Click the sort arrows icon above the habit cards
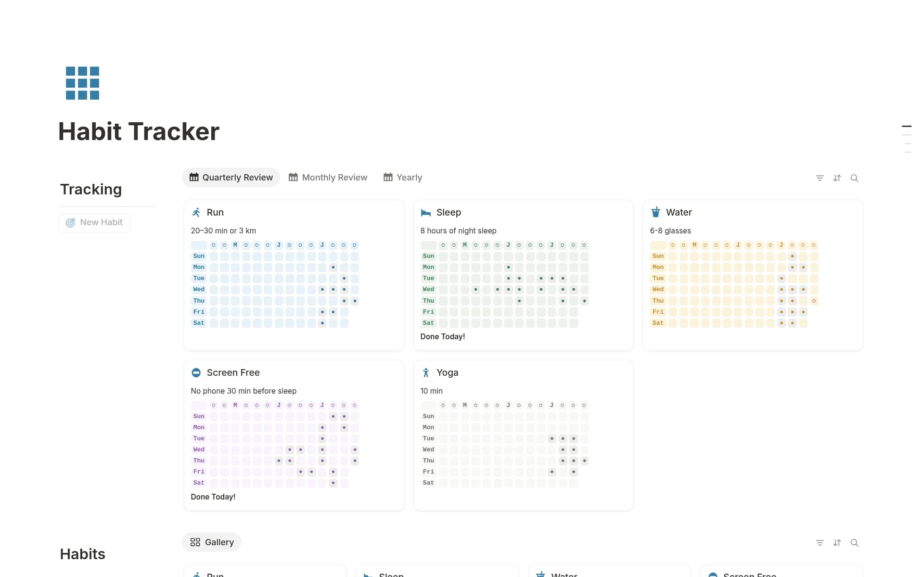Image resolution: width=924 pixels, height=577 pixels. pos(837,178)
